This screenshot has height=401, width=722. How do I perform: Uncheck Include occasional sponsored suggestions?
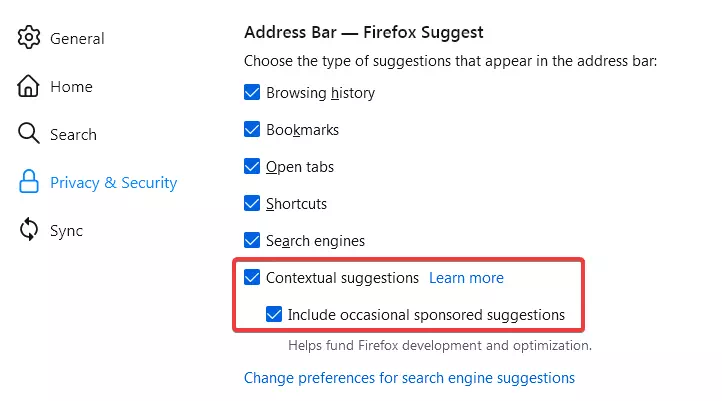pyautogui.click(x=274, y=314)
